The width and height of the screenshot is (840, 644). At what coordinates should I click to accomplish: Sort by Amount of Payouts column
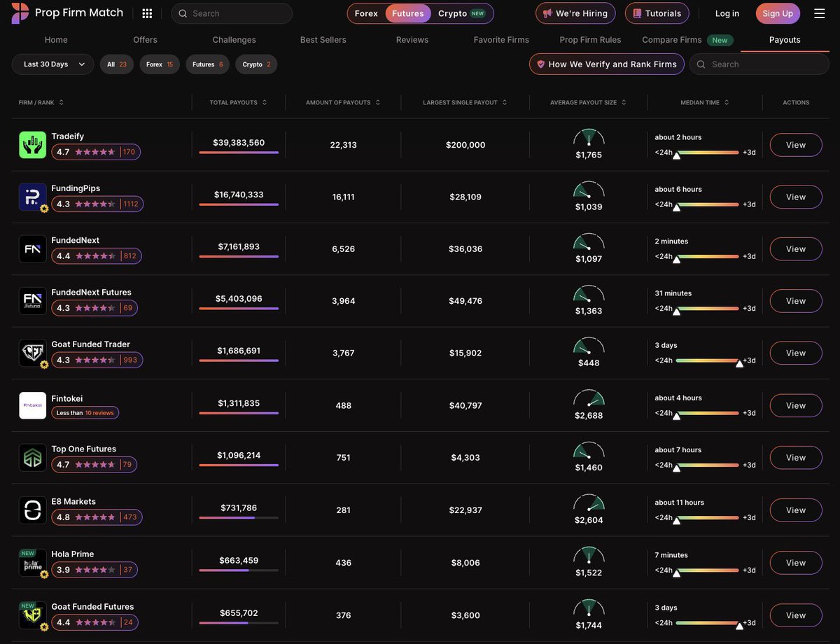coord(343,102)
